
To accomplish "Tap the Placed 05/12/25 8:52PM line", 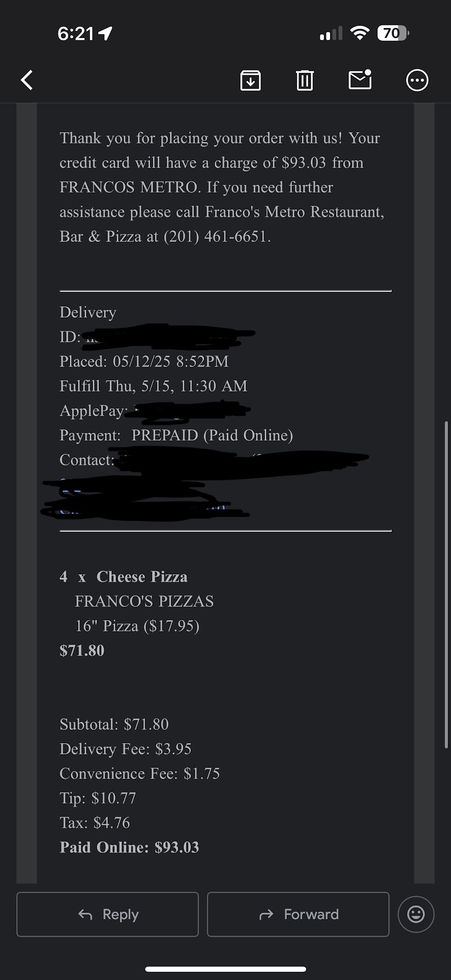I will [144, 361].
